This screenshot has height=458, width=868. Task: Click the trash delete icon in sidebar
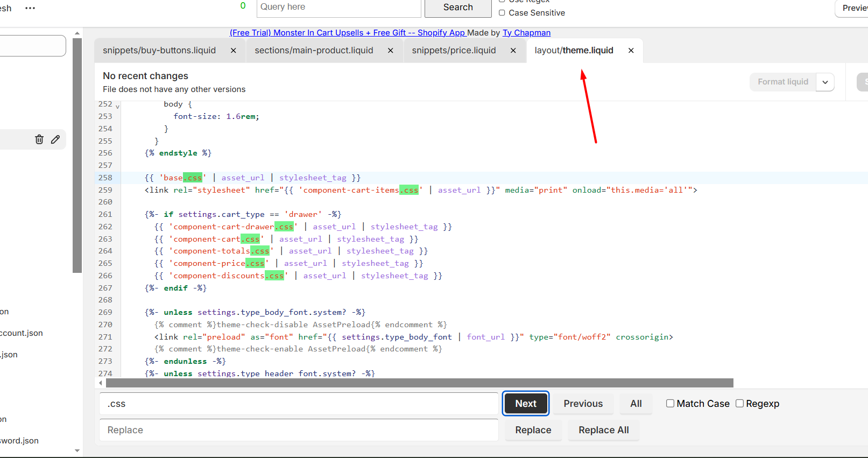pyautogui.click(x=39, y=139)
